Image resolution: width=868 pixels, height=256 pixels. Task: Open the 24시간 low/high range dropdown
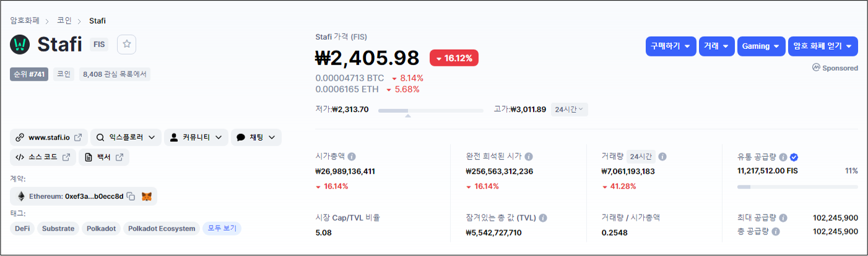coord(570,110)
